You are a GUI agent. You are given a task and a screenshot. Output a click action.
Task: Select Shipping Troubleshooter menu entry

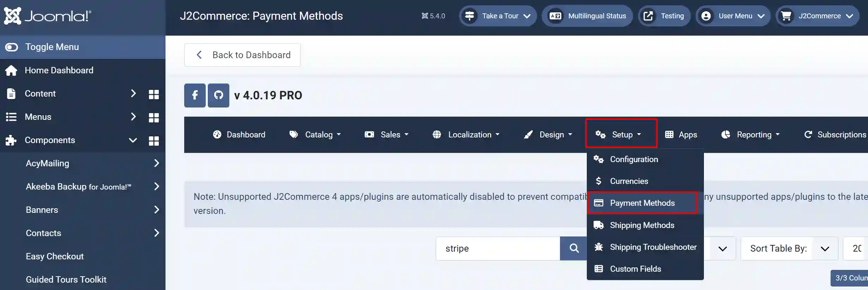point(645,247)
